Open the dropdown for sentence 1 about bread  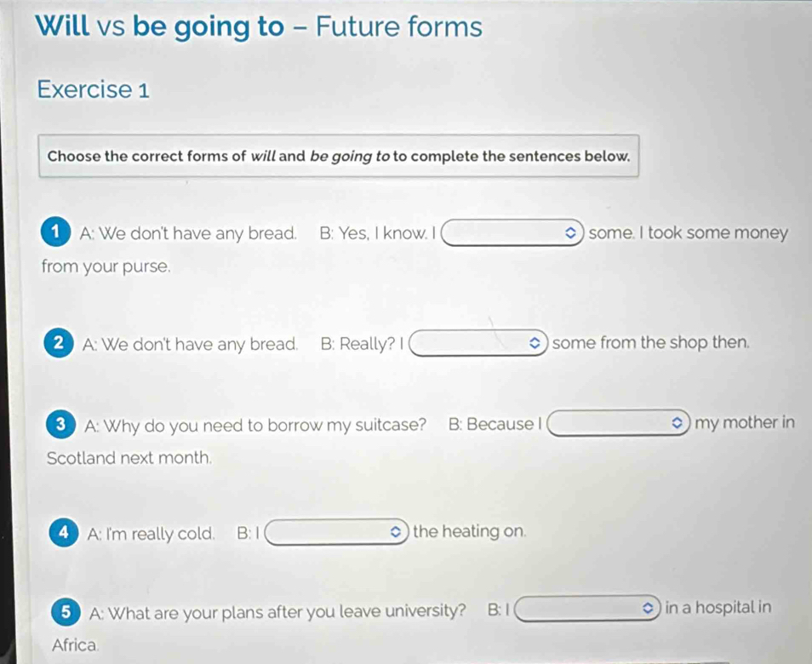[x=512, y=232]
